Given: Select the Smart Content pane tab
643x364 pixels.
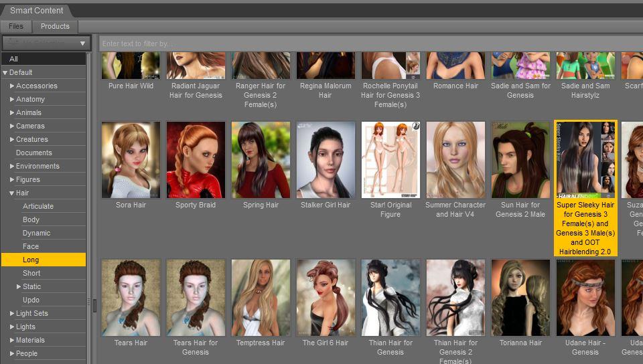Looking at the screenshot, I should (x=36, y=11).
